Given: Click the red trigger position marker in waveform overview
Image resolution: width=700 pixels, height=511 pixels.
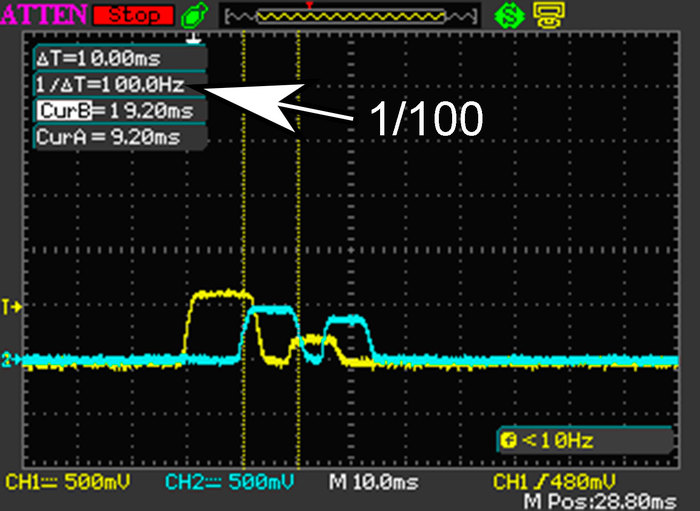Looking at the screenshot, I should (310, 7).
